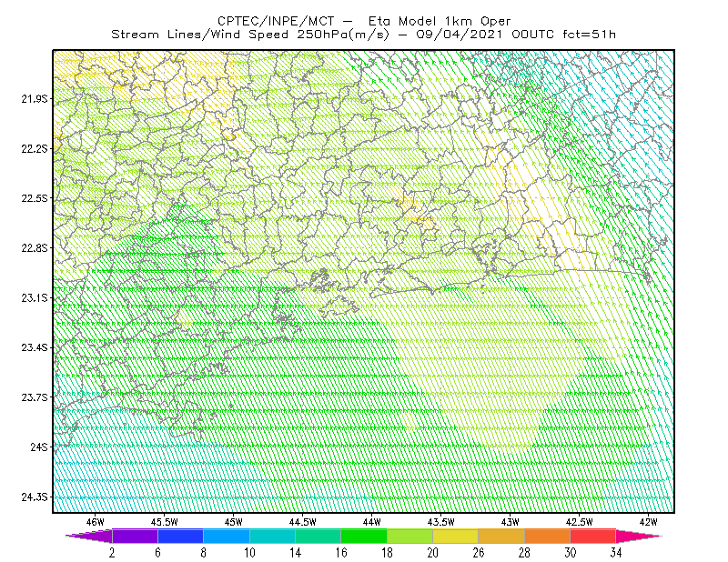This screenshot has height=562, width=728.
Task: Click the bright green 16-18 legend swatch
Action: pyautogui.click(x=364, y=536)
